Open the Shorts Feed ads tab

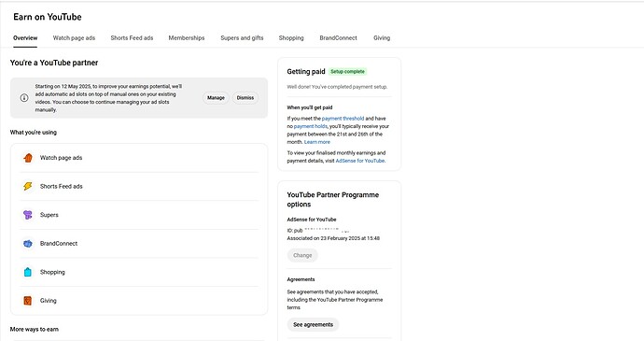coord(132,38)
